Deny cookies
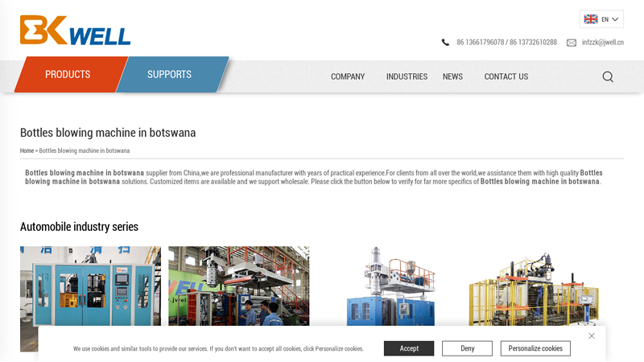Viewport: 644px width, 362px height. [468, 348]
